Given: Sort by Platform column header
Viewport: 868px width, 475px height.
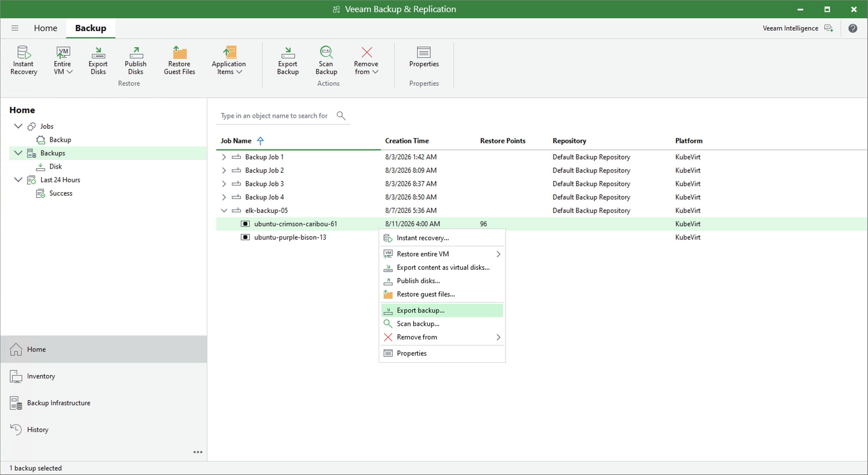Looking at the screenshot, I should 689,141.
